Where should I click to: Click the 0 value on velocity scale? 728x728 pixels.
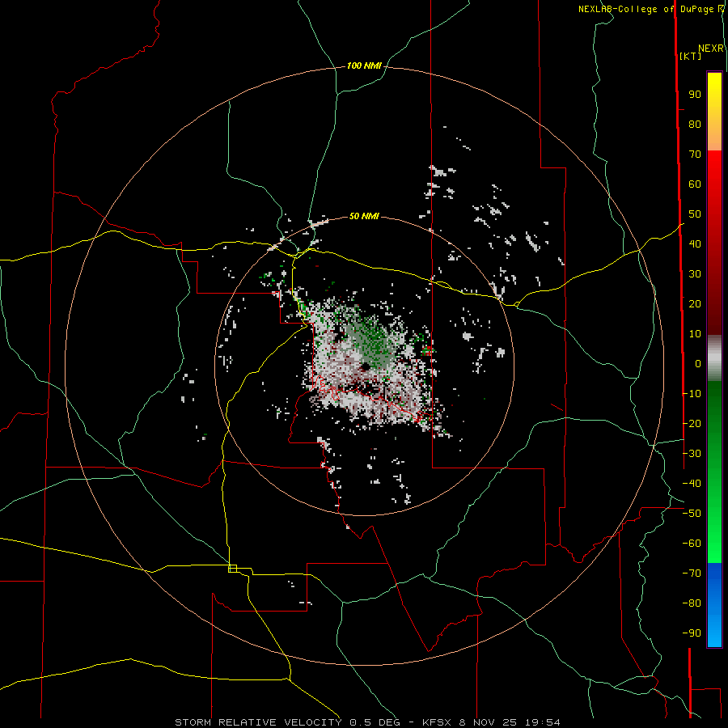(698, 363)
